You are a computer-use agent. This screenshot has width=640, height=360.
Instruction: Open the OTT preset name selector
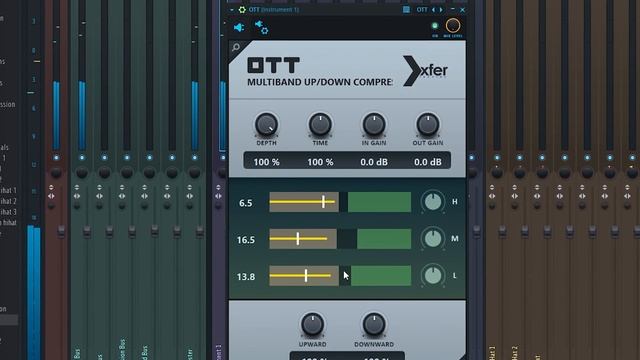coord(422,9)
